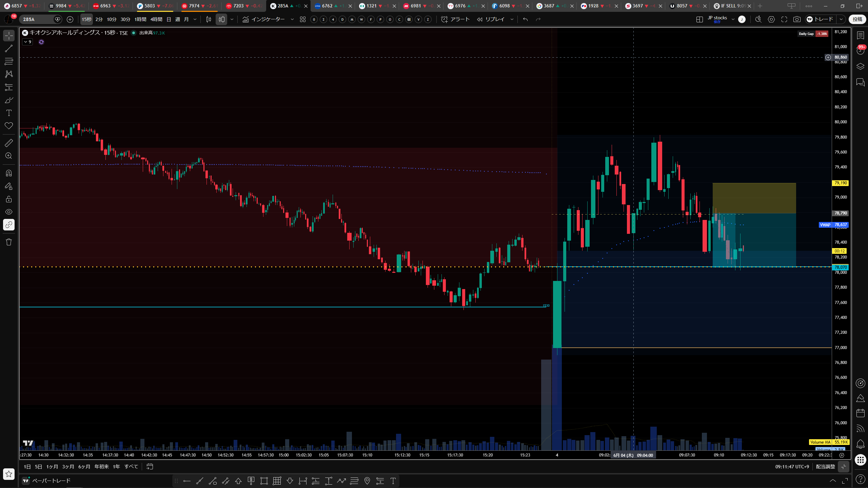This screenshot has width=868, height=488.
Task: Publish idea with 投稿 button
Action: tap(857, 19)
